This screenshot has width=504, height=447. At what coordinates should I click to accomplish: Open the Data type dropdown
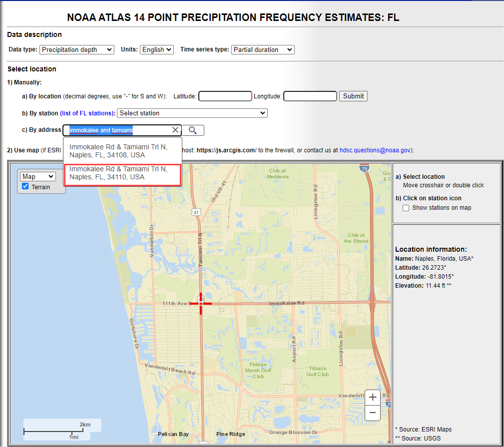77,49
